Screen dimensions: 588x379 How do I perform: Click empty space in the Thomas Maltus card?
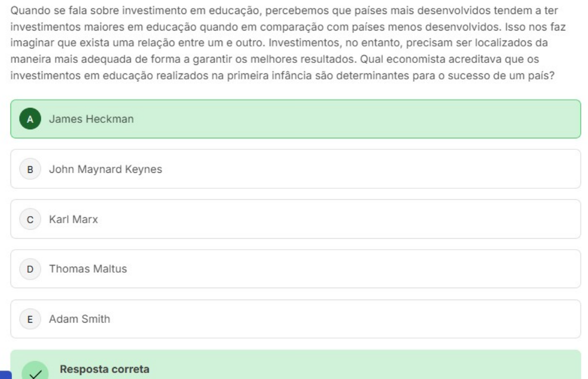(x=349, y=269)
